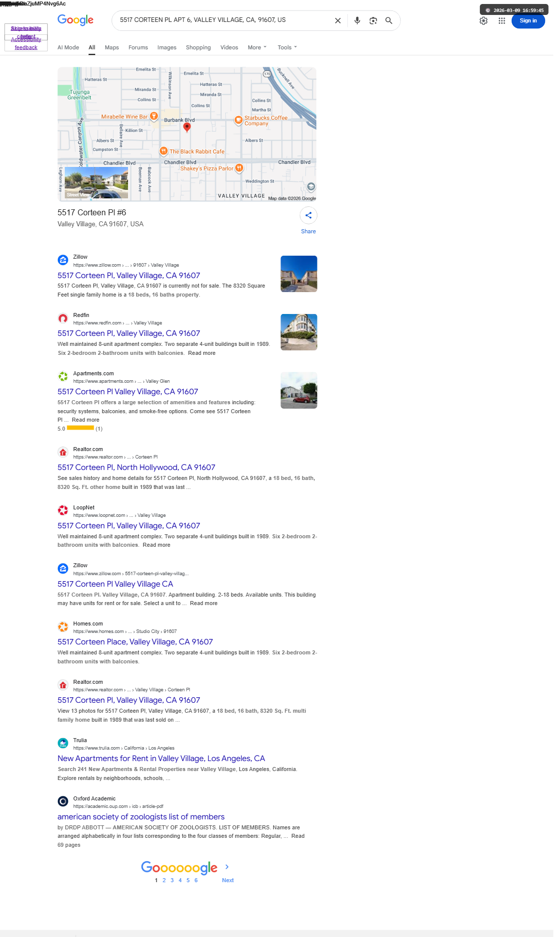Select Starbucks Coffee Company map marker

pyautogui.click(x=238, y=120)
